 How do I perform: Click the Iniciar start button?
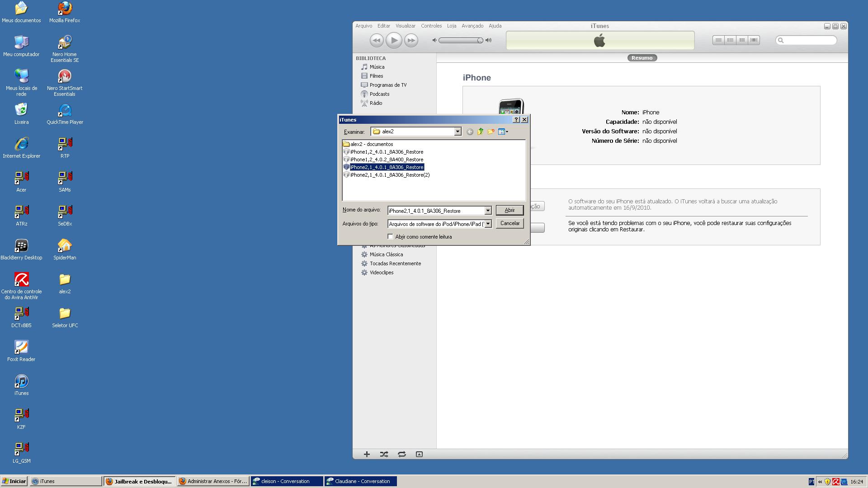pyautogui.click(x=14, y=481)
